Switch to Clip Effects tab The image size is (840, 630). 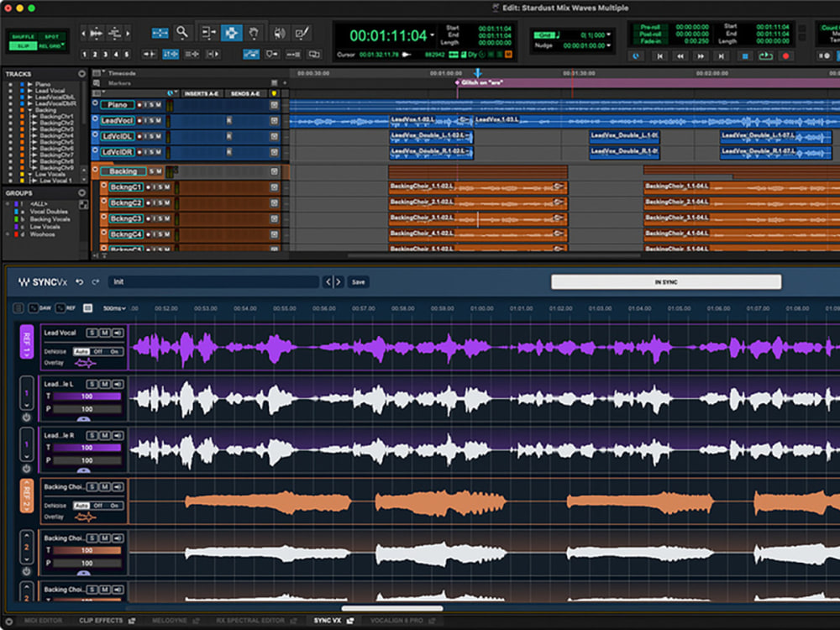[x=101, y=621]
